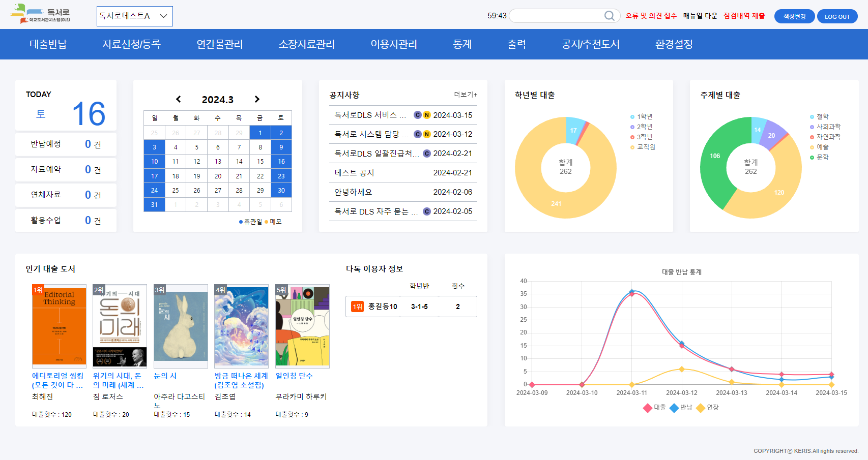Click the Editorial Thinking book cover
Image resolution: width=868 pixels, height=460 pixels.
[x=59, y=326]
